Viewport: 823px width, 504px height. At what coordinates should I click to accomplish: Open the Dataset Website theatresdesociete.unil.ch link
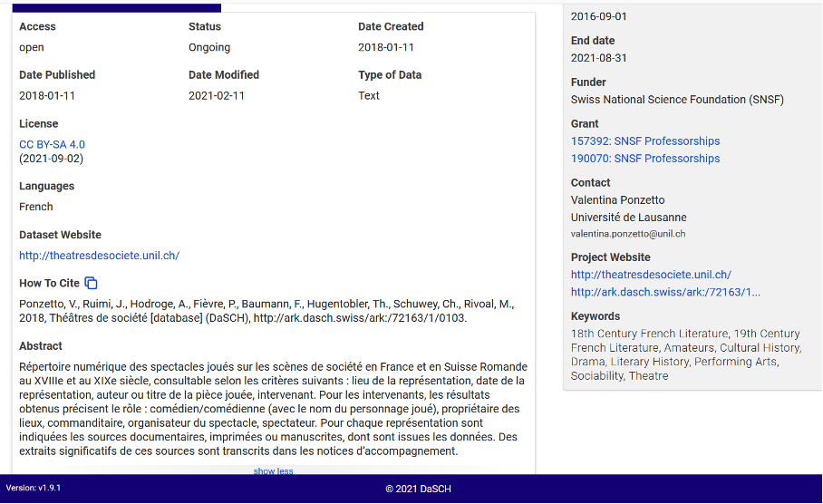[x=99, y=256]
